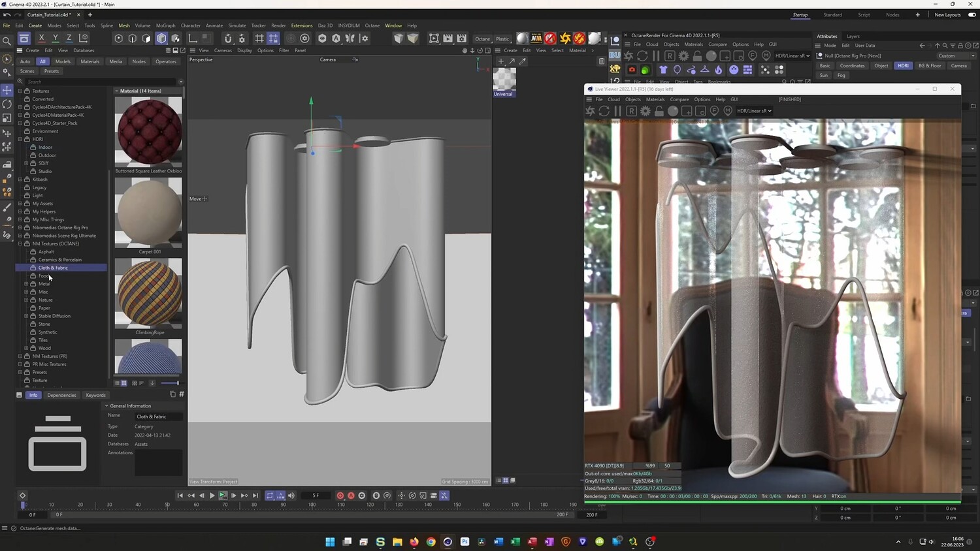Filter assets by Materials
This screenshot has width=980, height=551.
(90, 61)
